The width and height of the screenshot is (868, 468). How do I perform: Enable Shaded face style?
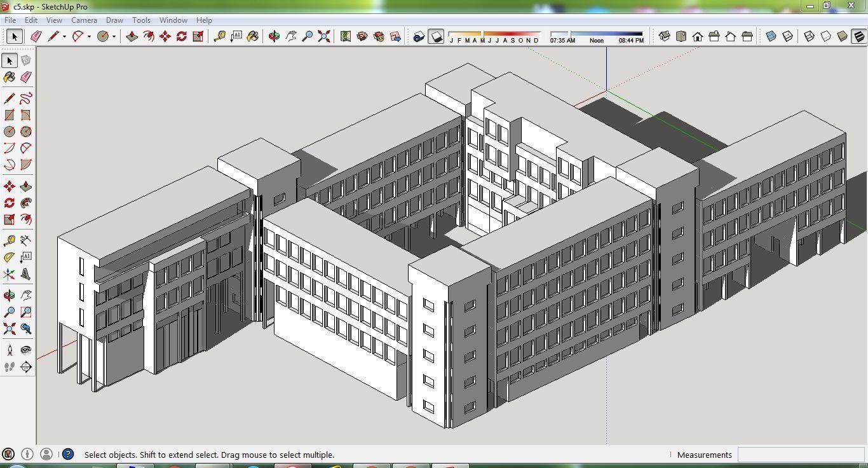pyautogui.click(x=843, y=36)
